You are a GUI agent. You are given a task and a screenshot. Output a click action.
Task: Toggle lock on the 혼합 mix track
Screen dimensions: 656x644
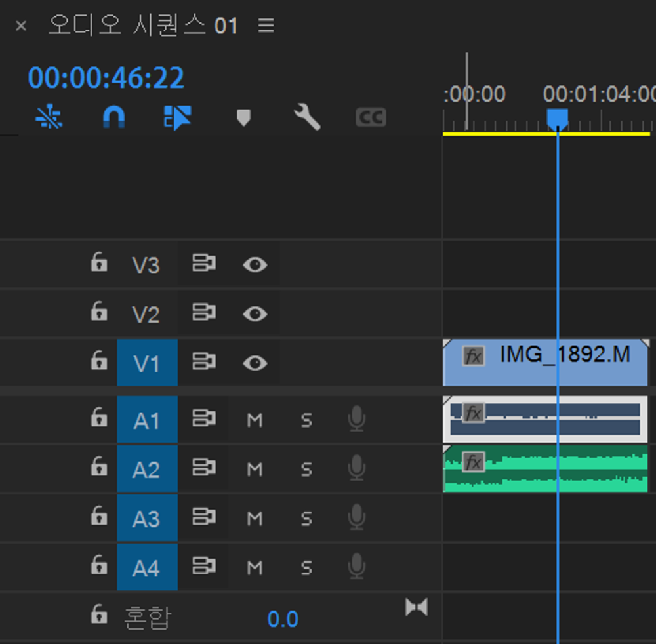99,614
